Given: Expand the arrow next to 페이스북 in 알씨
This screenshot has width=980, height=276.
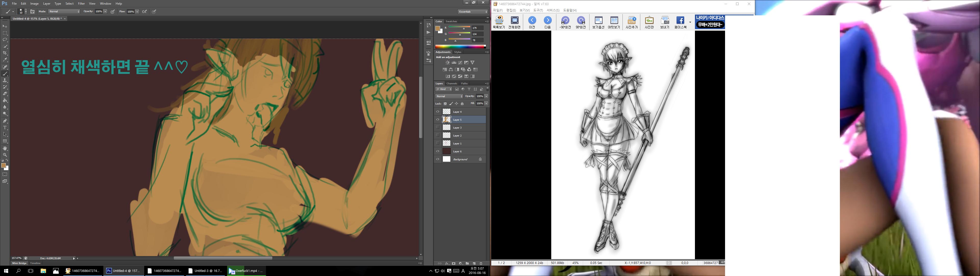Looking at the screenshot, I should [690, 22].
